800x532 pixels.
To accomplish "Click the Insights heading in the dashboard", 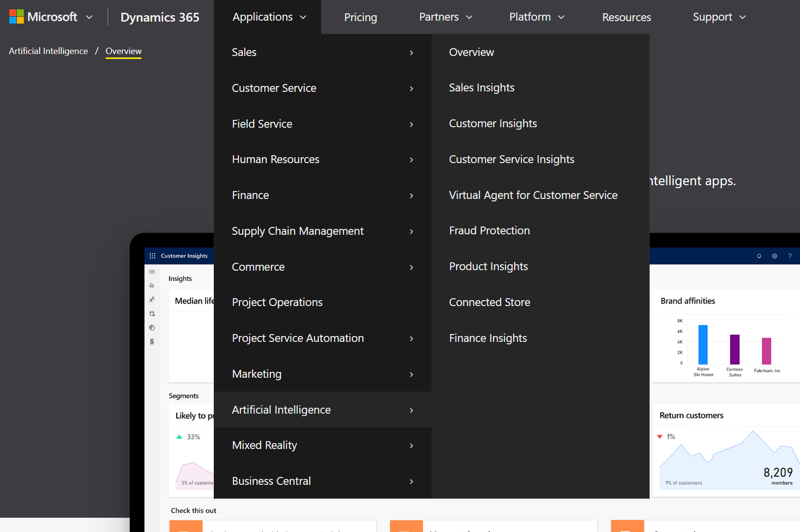I will click(x=180, y=279).
